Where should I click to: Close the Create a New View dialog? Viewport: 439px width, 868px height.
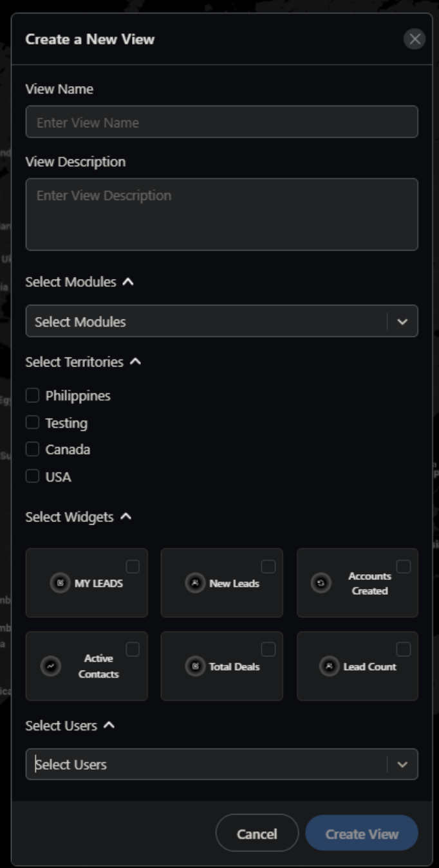click(x=415, y=39)
